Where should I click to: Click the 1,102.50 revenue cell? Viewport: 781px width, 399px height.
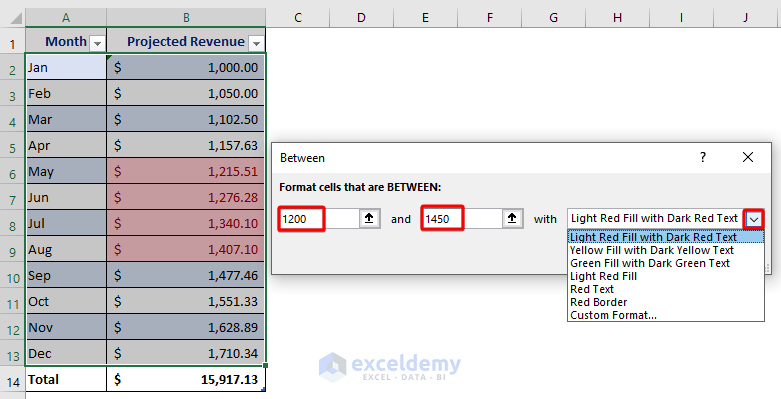click(x=186, y=119)
